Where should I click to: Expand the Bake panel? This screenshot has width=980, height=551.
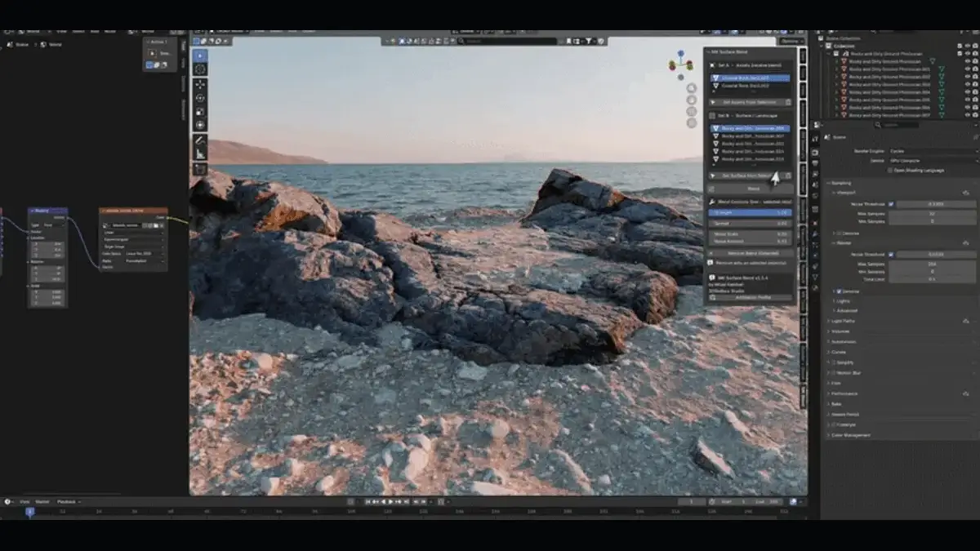click(835, 404)
